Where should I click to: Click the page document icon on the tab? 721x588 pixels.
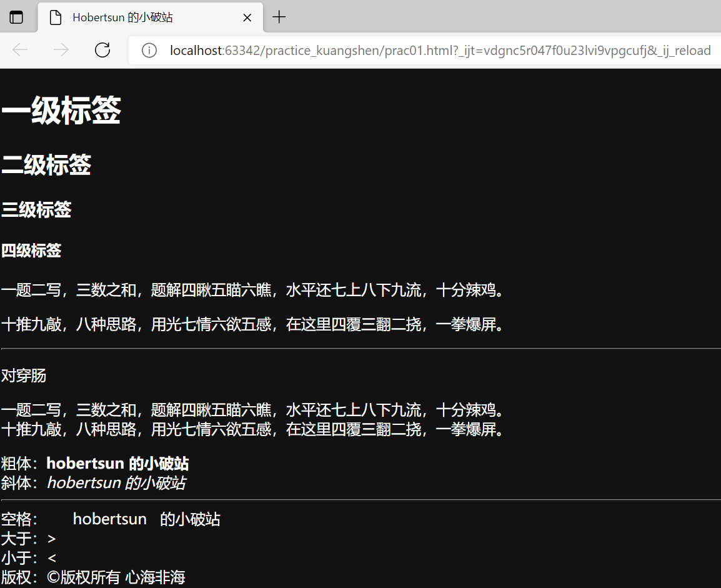pyautogui.click(x=55, y=17)
